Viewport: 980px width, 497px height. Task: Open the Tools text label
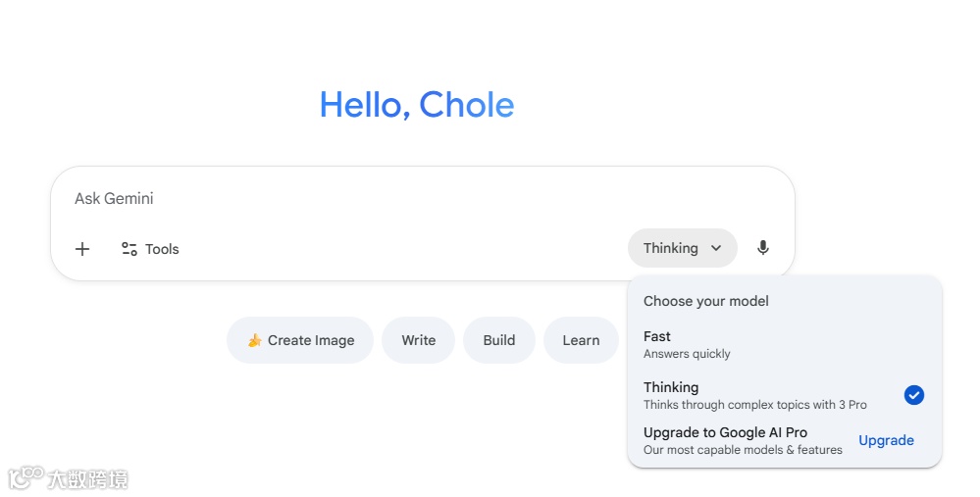(162, 249)
